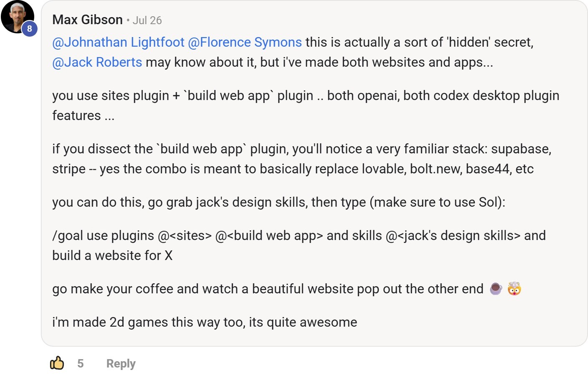Click text "i'm made 2d games this way too"

[x=149, y=322]
